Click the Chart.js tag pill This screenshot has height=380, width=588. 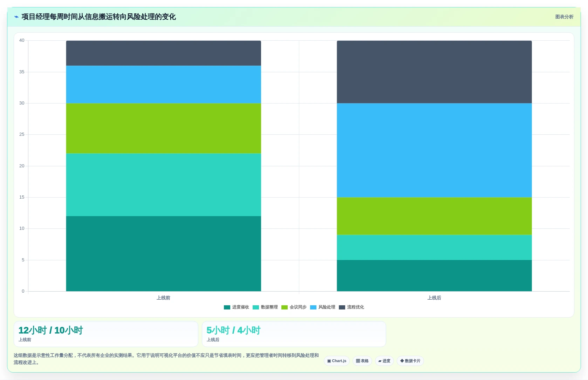(x=337, y=361)
